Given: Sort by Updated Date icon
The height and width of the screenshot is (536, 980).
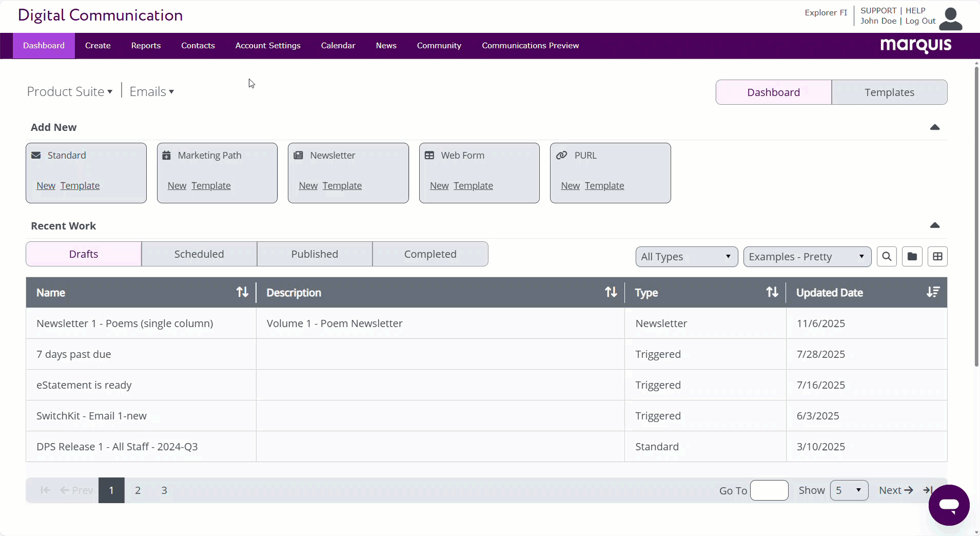Looking at the screenshot, I should (933, 293).
